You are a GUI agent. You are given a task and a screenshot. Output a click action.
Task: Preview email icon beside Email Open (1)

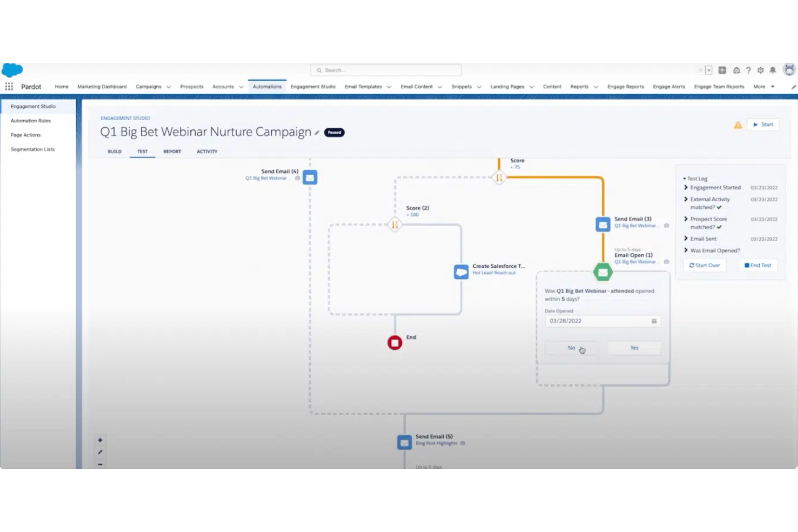(x=666, y=262)
